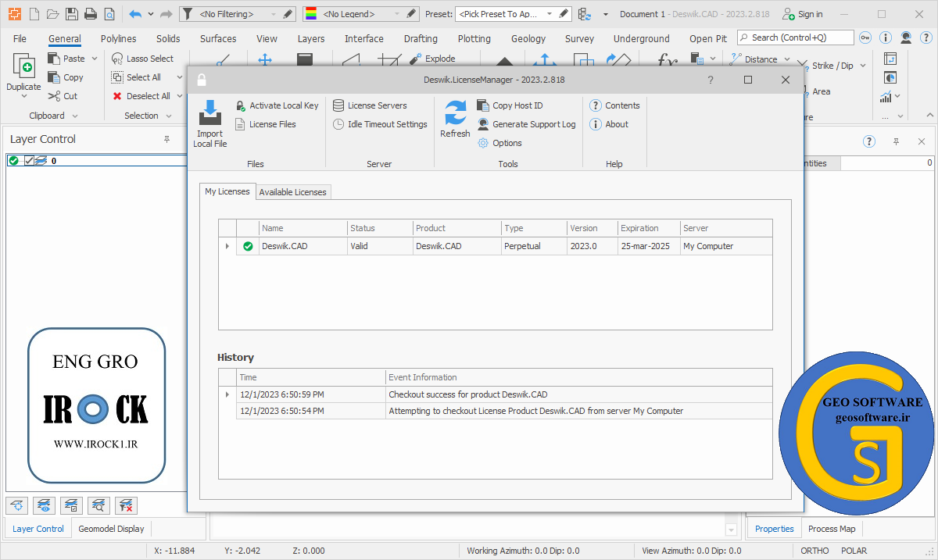Click the New document icon in quick toolbar
The width and height of the screenshot is (938, 560).
34,14
